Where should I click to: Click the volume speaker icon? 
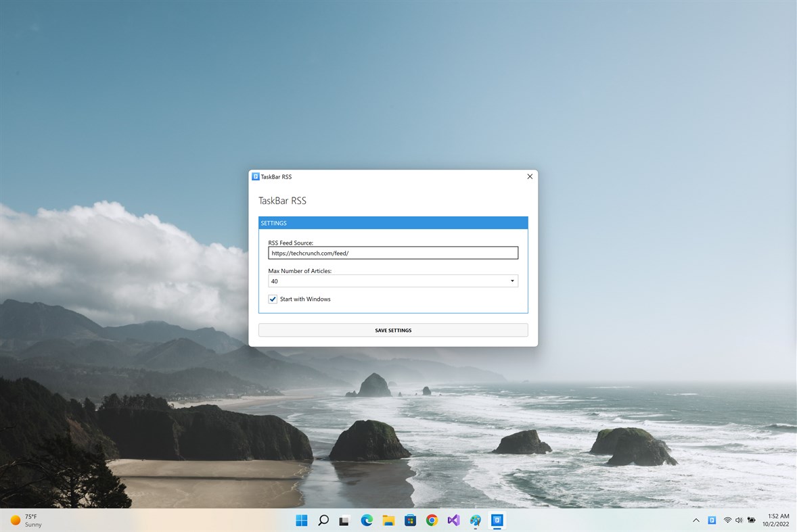pyautogui.click(x=739, y=521)
